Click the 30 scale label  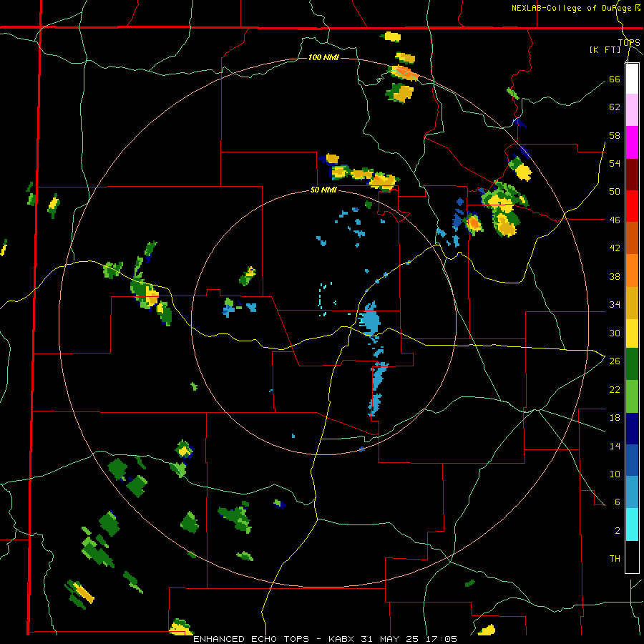(x=615, y=333)
